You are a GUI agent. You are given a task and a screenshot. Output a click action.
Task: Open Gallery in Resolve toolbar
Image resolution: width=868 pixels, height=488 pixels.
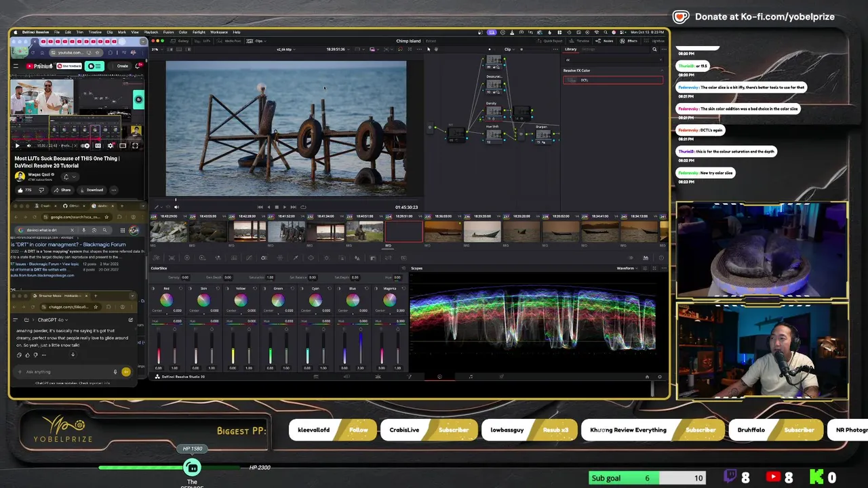180,41
